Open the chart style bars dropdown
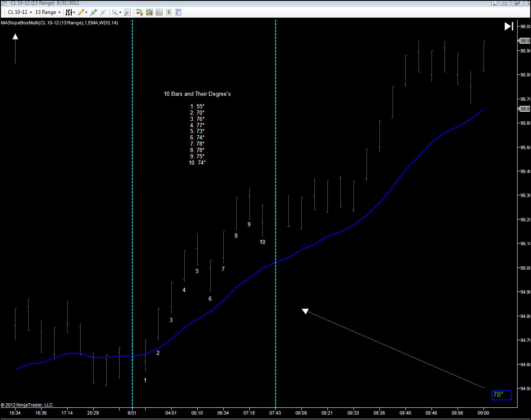 (x=70, y=12)
